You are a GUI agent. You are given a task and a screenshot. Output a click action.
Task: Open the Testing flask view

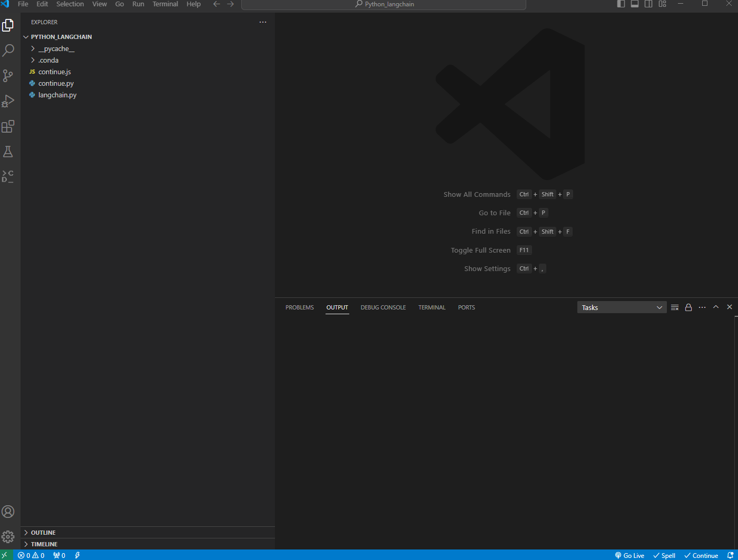tap(8, 152)
